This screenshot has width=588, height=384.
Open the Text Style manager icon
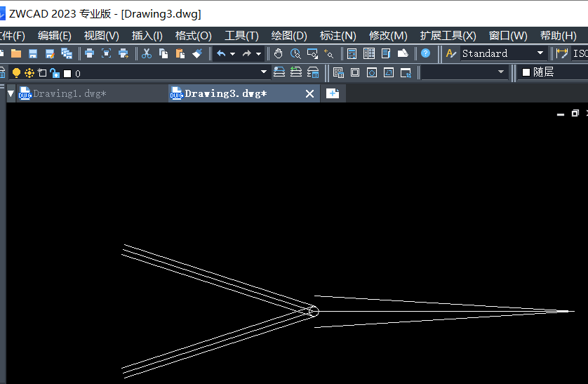pos(450,53)
